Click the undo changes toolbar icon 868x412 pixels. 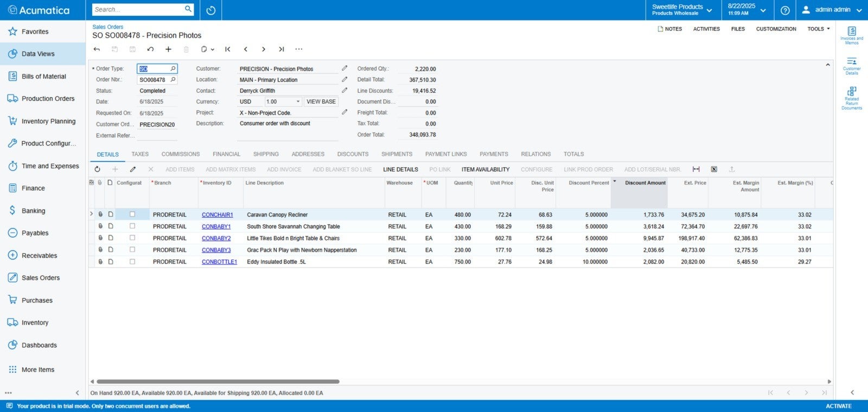coord(150,49)
